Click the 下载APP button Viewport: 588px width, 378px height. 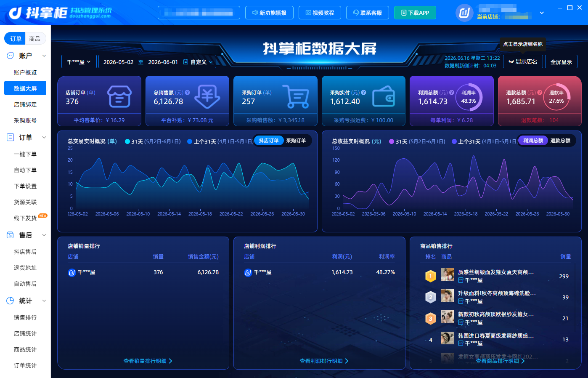pos(415,13)
